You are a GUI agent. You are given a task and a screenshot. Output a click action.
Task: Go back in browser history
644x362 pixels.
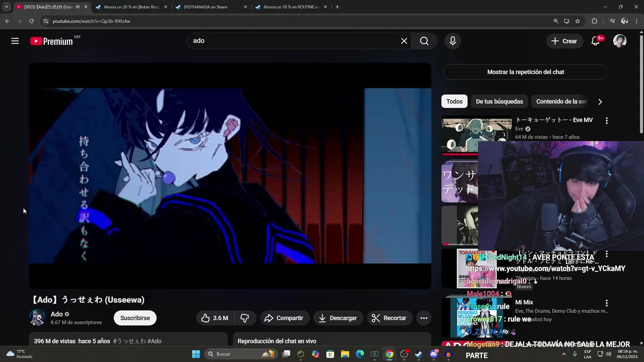(x=7, y=21)
